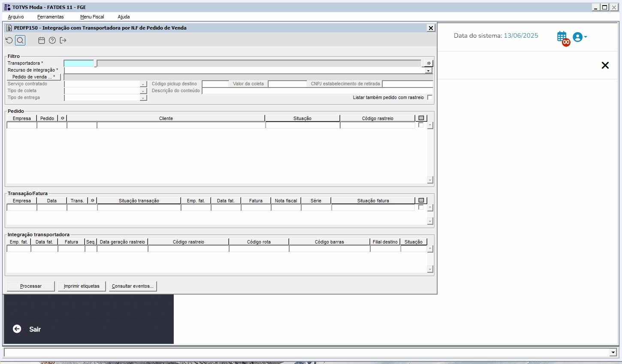Viewport: 622px width, 364px height.
Task: Click the Sair back arrow icon
Action: tap(17, 329)
